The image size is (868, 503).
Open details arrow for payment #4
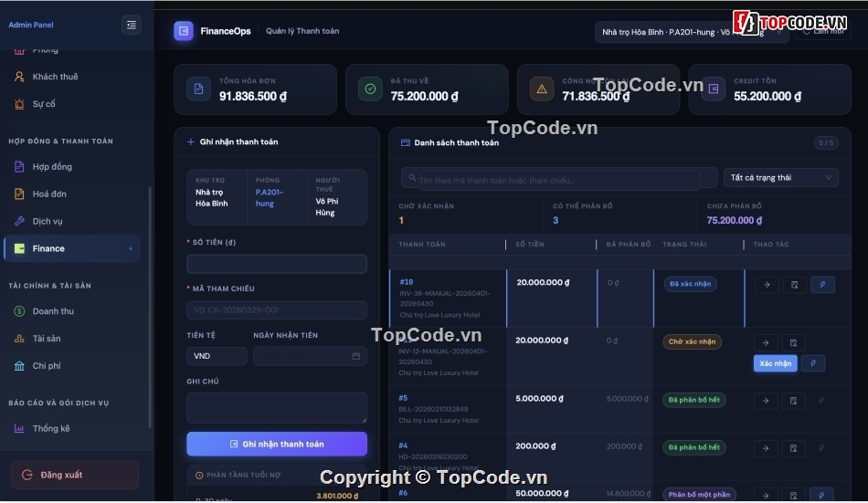[x=766, y=448]
